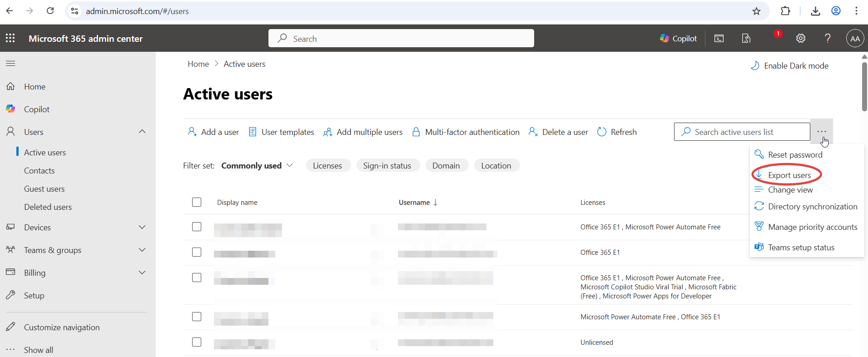Open the document icon next to Cloud Shell
The height and width of the screenshot is (357, 868).
click(746, 39)
